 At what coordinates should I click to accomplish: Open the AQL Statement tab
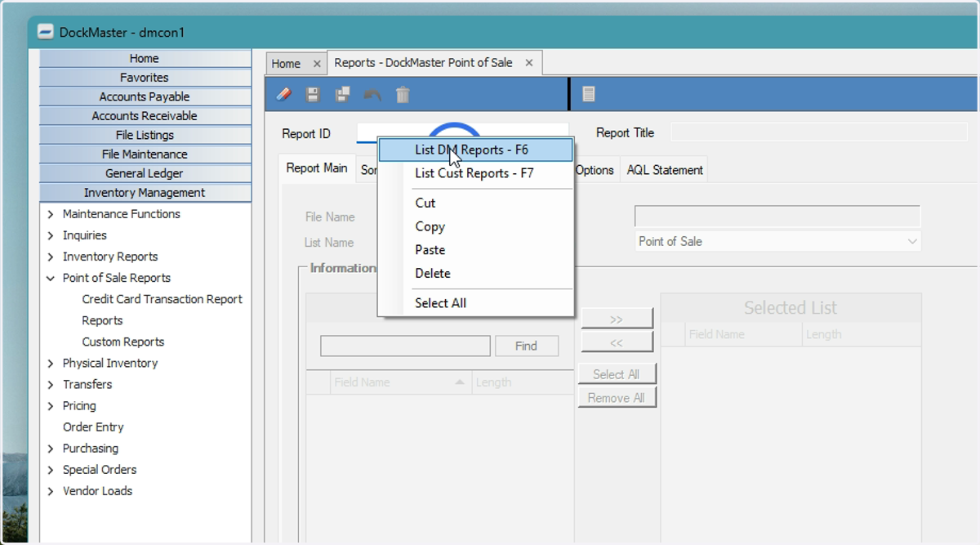(665, 170)
